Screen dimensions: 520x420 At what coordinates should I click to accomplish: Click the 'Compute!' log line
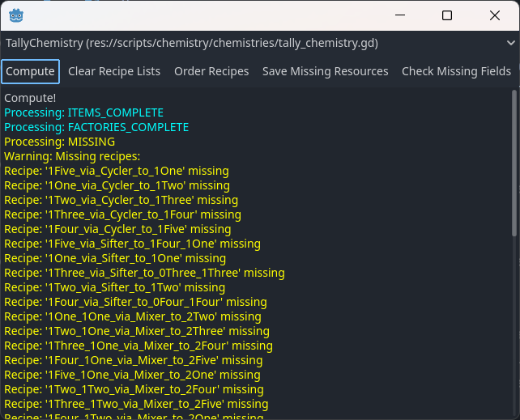30,98
